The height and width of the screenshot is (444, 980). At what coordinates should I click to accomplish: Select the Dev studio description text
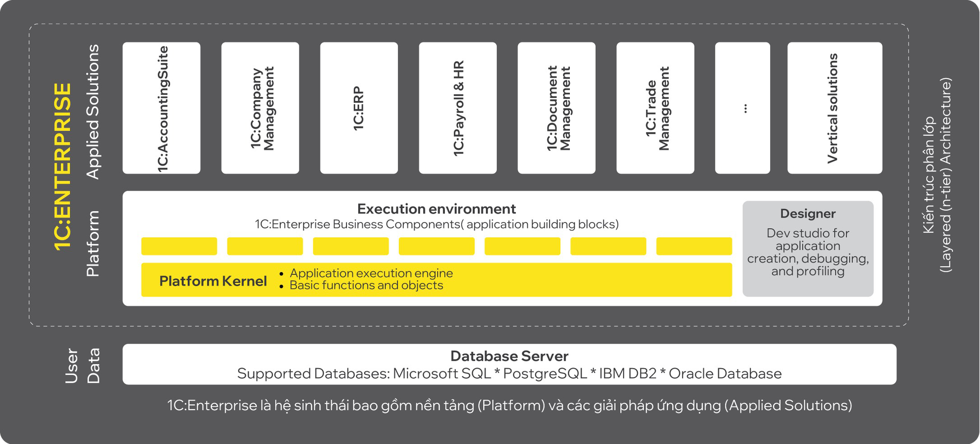pos(808,252)
